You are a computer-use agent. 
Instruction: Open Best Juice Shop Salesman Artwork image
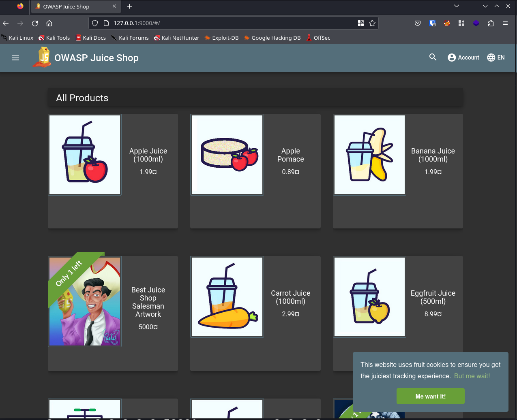pyautogui.click(x=85, y=301)
